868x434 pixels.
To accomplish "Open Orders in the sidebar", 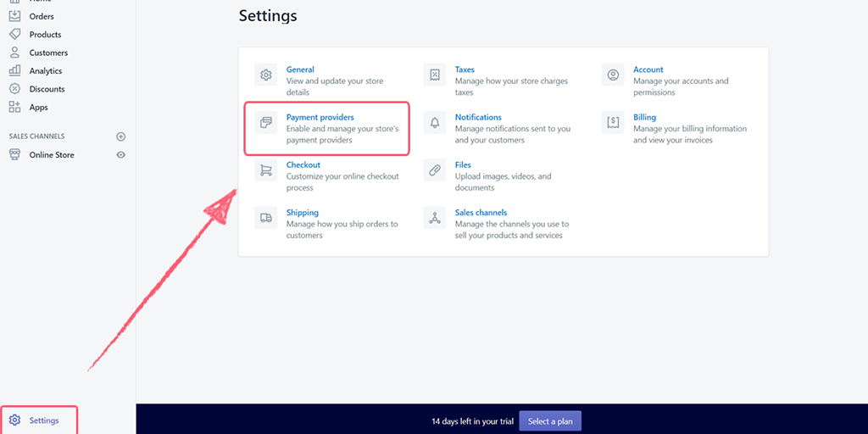I will (42, 17).
